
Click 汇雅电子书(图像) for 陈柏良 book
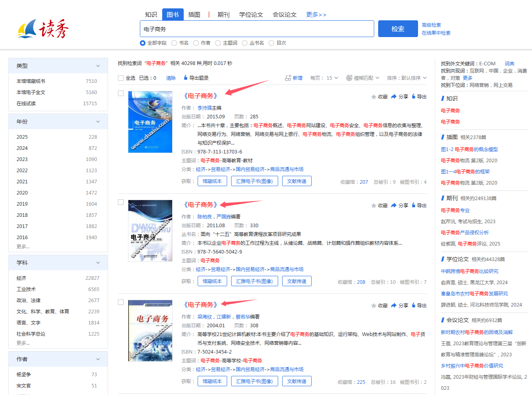point(254,281)
